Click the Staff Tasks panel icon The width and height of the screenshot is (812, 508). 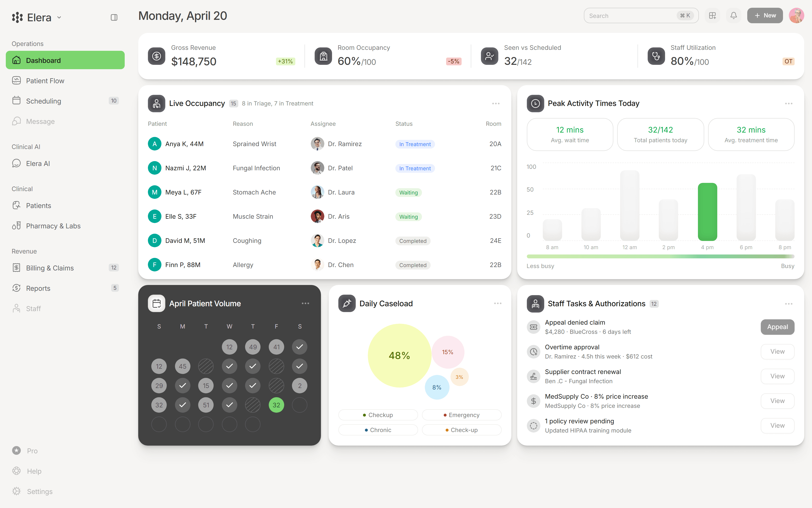(535, 304)
